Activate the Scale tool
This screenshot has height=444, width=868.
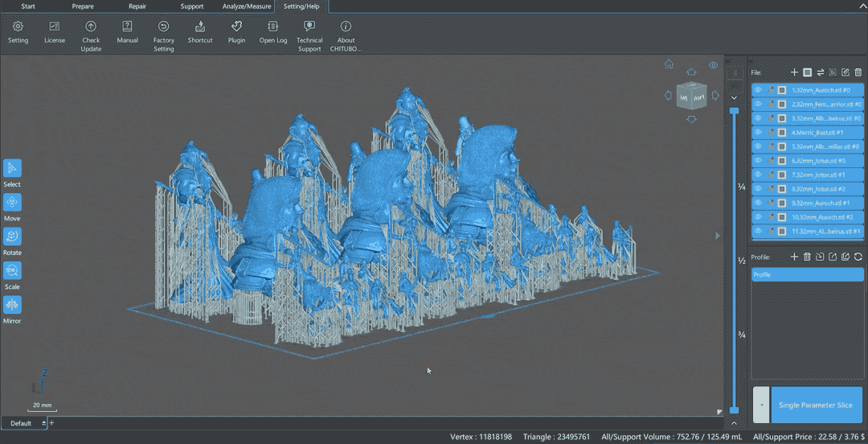pyautogui.click(x=12, y=270)
